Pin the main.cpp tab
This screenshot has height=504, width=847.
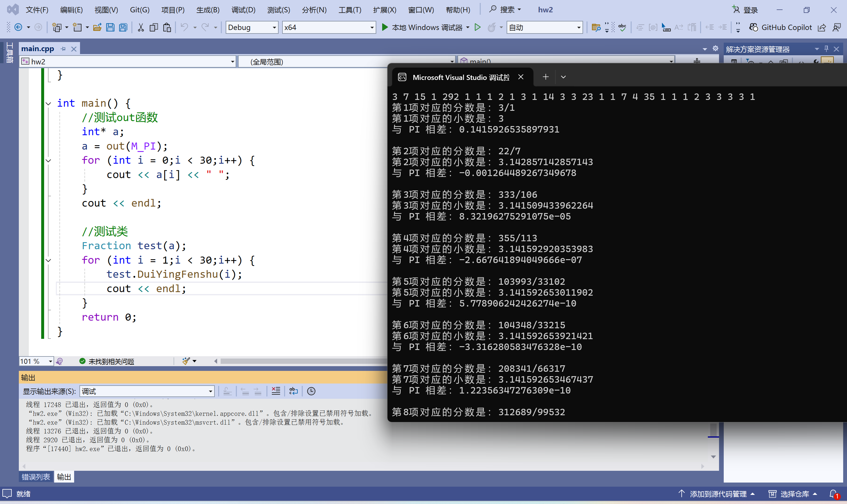pyautogui.click(x=63, y=49)
